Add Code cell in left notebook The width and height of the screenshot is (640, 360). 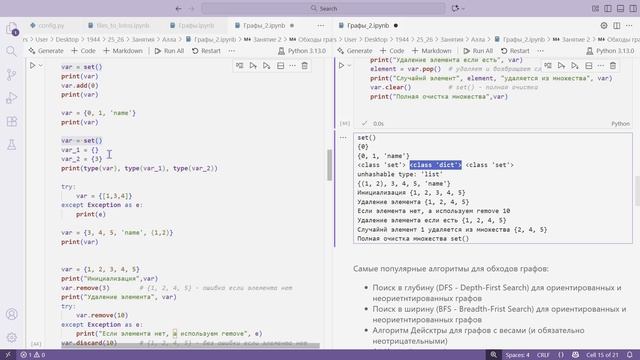coord(83,51)
